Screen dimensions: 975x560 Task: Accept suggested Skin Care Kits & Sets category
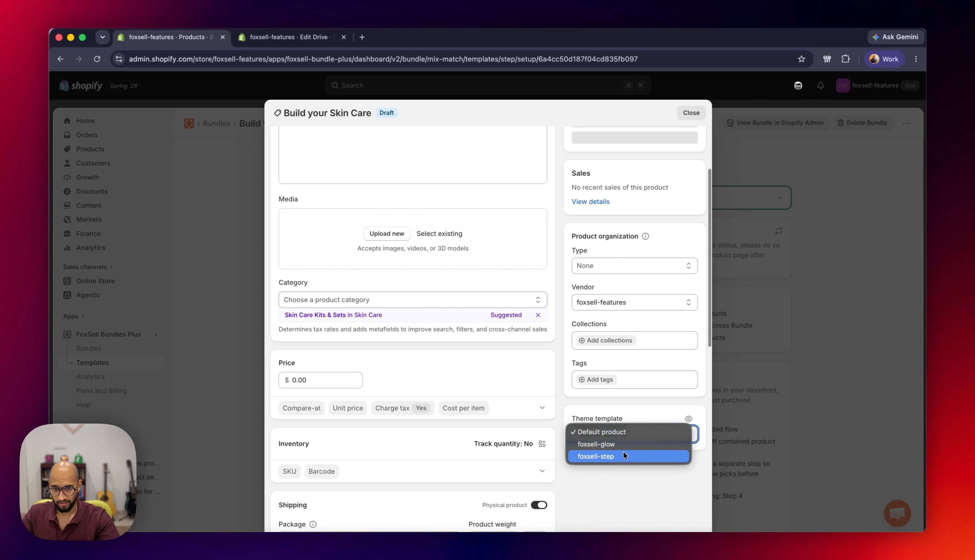tap(333, 315)
